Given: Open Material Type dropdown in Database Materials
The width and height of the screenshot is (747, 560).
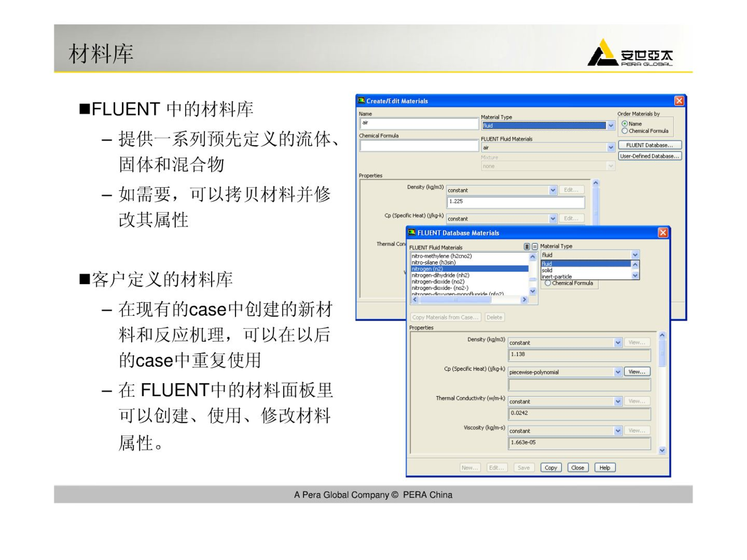Looking at the screenshot, I should pyautogui.click(x=635, y=255).
